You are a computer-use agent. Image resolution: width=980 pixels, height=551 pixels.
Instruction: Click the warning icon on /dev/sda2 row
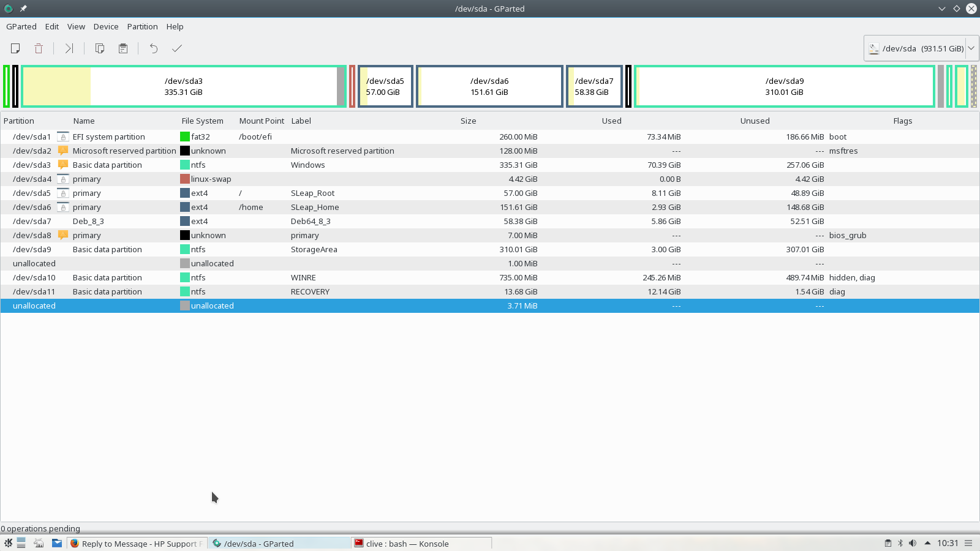[62, 151]
